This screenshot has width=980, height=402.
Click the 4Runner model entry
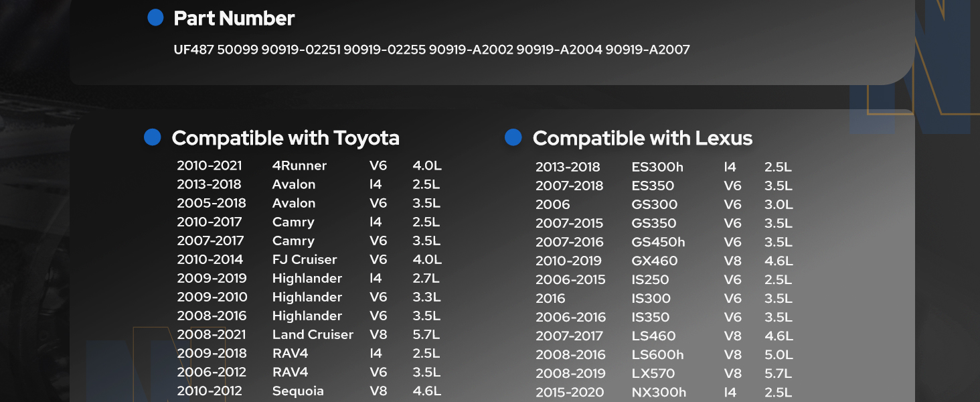coord(299,165)
